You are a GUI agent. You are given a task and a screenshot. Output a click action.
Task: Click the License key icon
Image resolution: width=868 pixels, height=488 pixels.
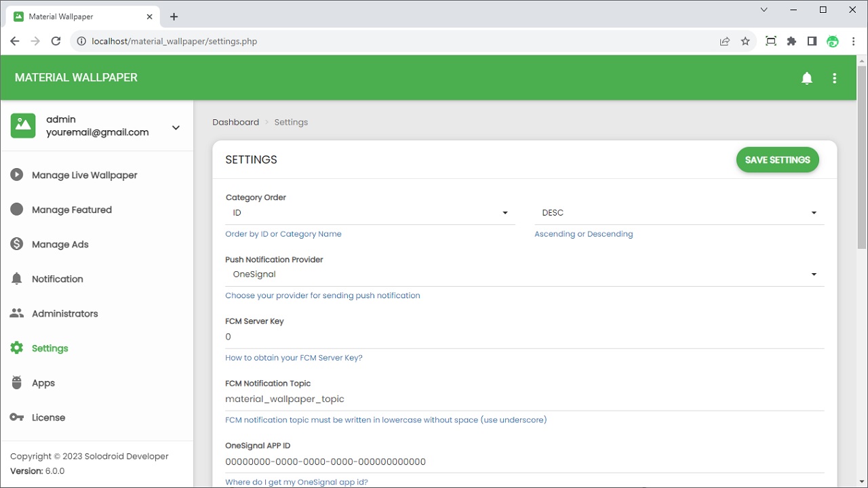[x=17, y=418]
